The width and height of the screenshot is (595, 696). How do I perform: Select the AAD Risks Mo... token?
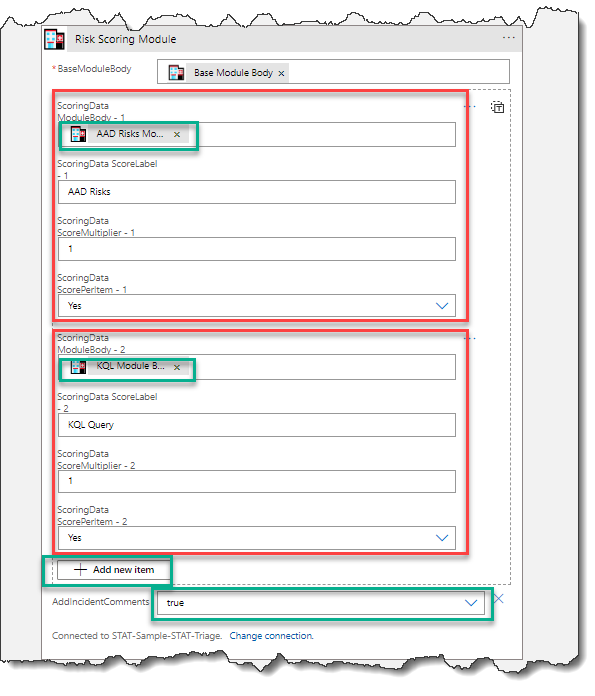tap(129, 134)
